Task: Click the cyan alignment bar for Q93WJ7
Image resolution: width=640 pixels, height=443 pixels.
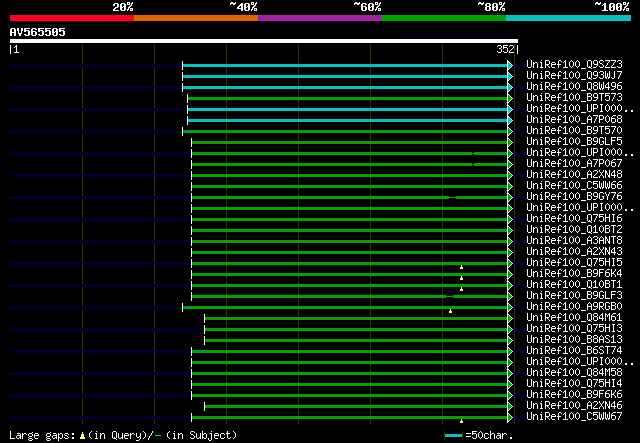Action: (345, 75)
